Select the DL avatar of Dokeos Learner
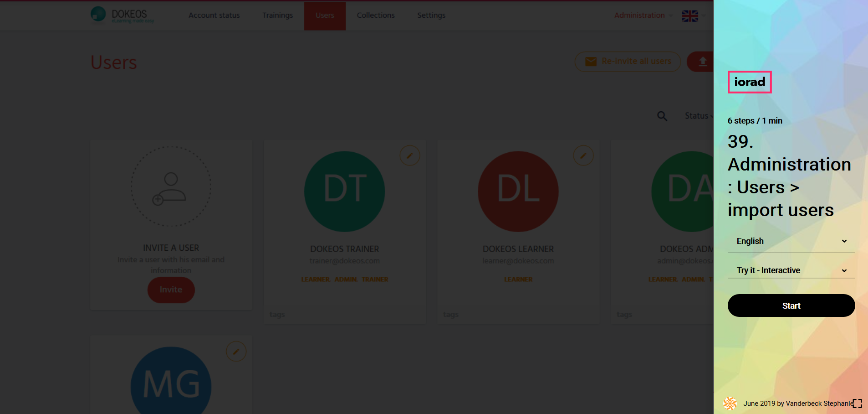 coord(518,191)
